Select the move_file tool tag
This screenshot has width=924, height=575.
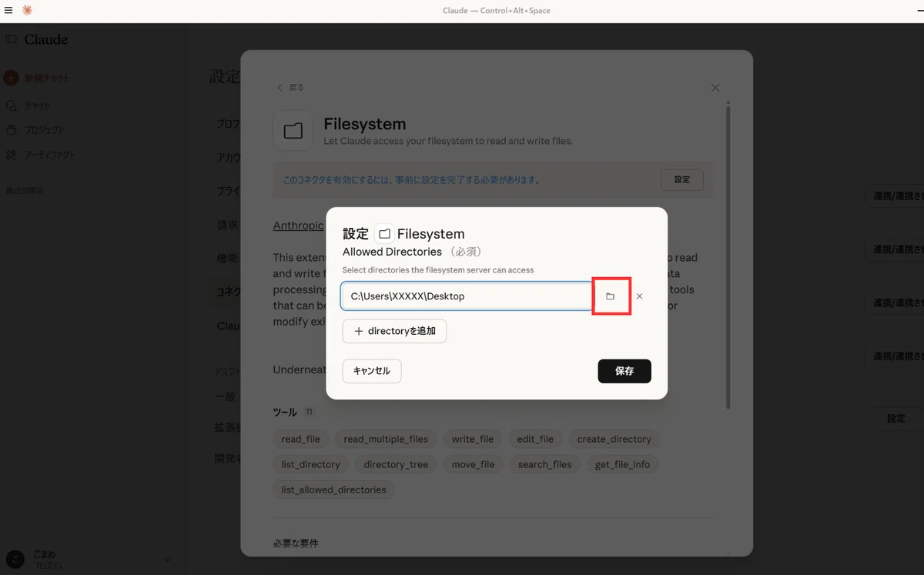(x=474, y=464)
